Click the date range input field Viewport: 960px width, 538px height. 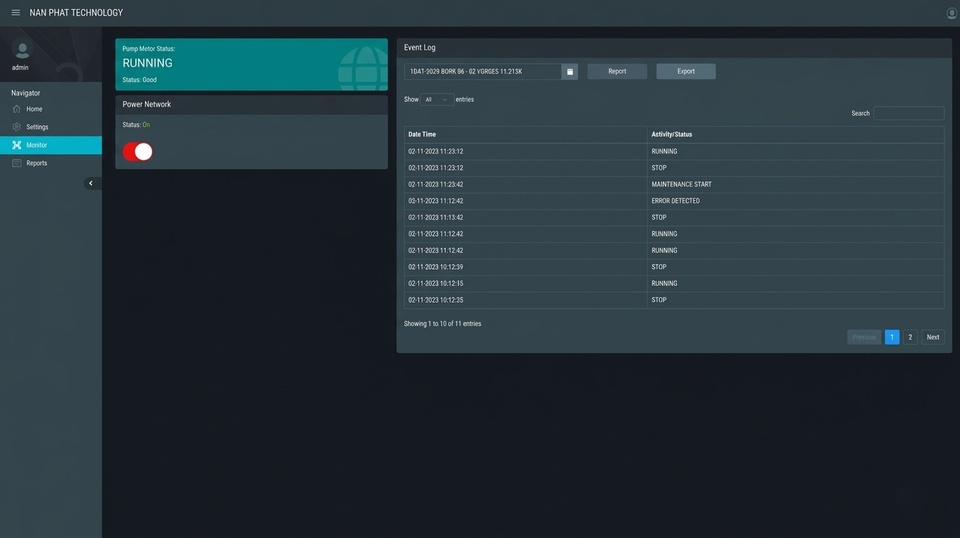click(x=482, y=72)
